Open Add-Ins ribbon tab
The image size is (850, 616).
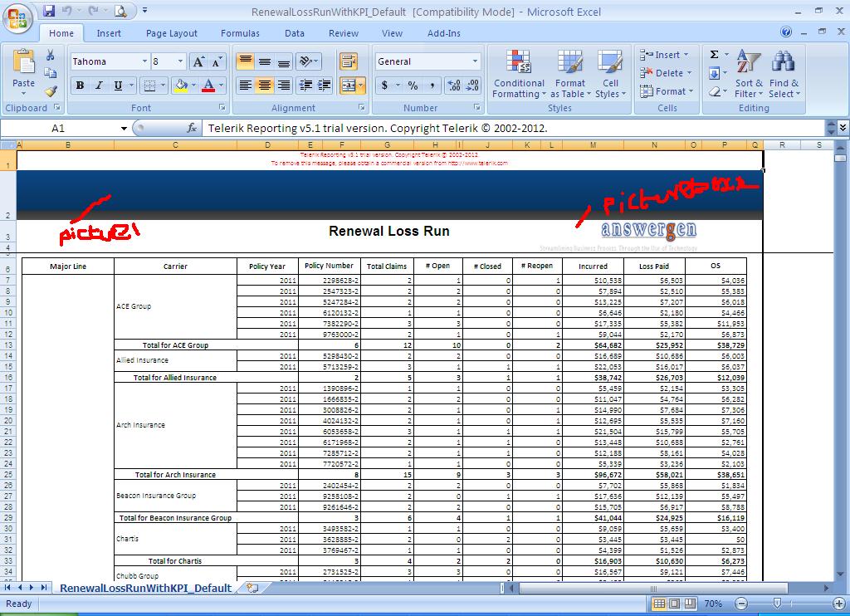point(443,33)
